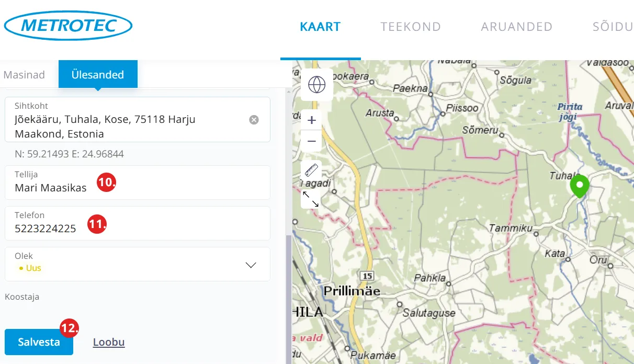Open the ARUANDED reports page
This screenshot has width=634, height=364.
tap(516, 27)
